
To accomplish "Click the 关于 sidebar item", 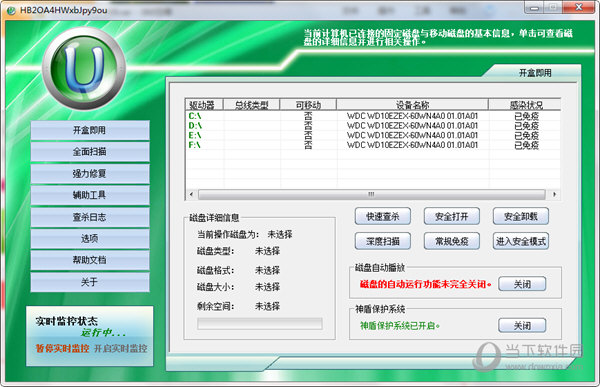I will [90, 282].
